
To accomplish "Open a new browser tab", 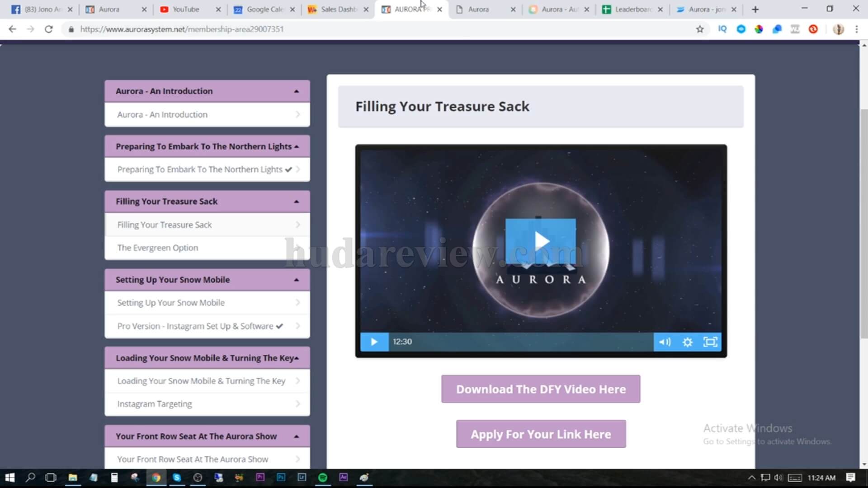I will pos(755,9).
